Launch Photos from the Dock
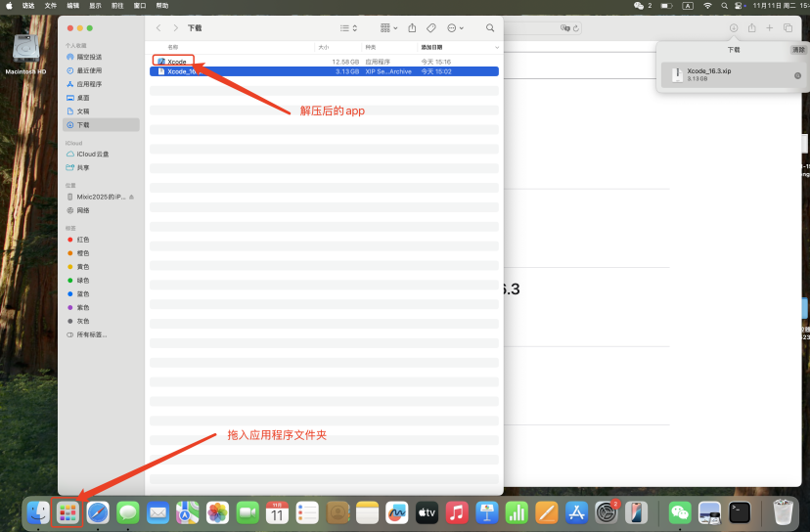Image resolution: width=810 pixels, height=532 pixels. pyautogui.click(x=217, y=512)
